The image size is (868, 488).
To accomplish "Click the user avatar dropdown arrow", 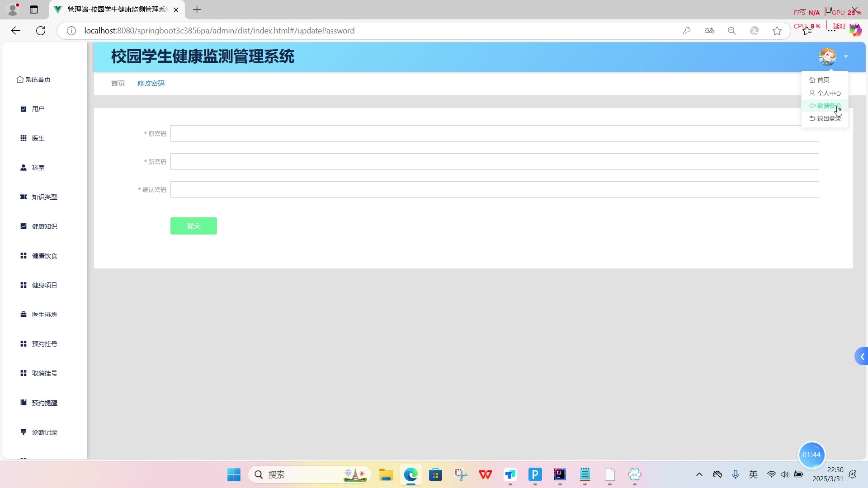I will [x=846, y=57].
